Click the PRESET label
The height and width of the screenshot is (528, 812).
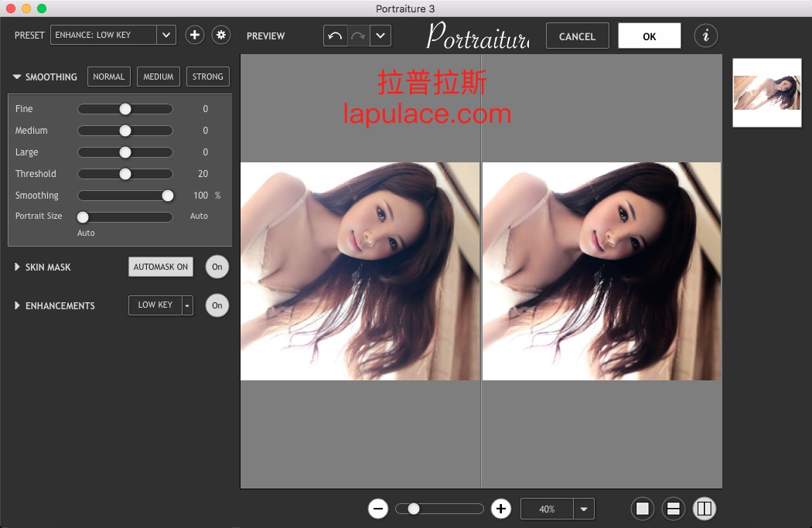(29, 36)
